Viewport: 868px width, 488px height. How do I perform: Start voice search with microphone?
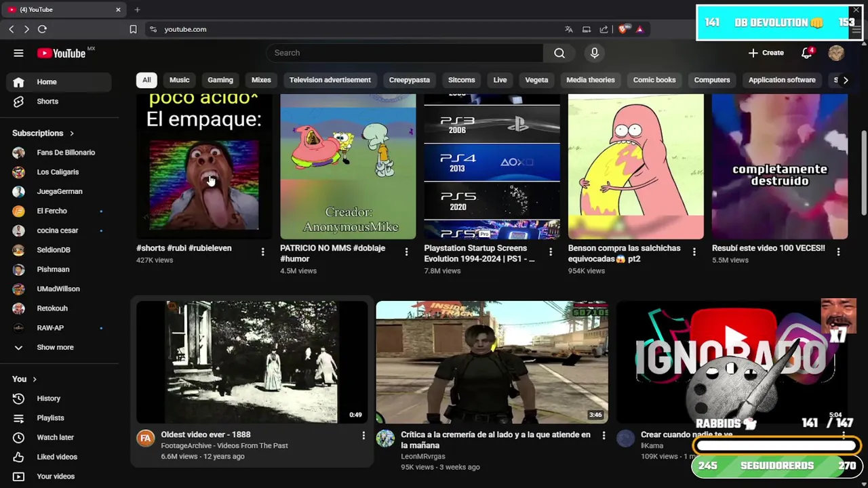click(x=595, y=53)
